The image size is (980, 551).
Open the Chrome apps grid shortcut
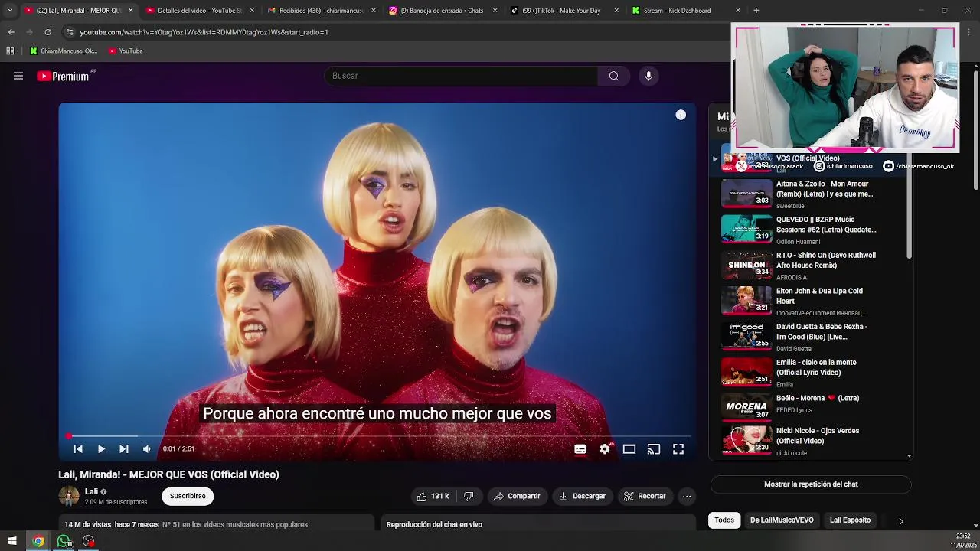point(10,51)
